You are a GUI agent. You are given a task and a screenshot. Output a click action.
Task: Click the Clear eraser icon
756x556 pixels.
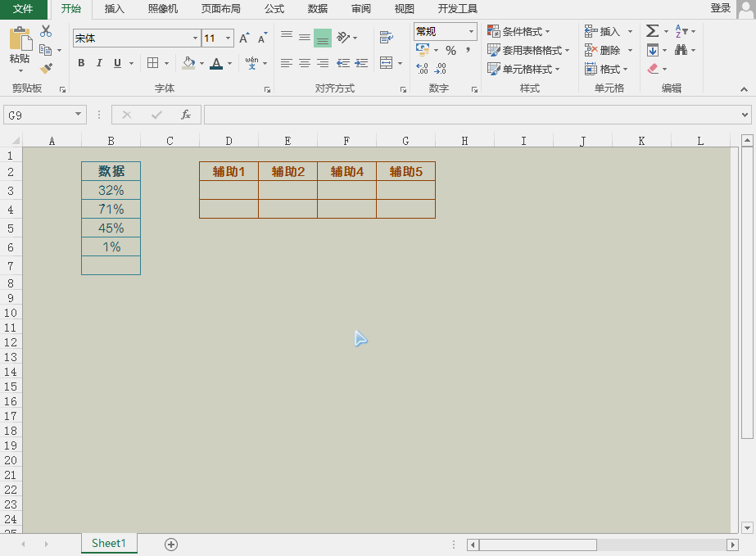(653, 69)
